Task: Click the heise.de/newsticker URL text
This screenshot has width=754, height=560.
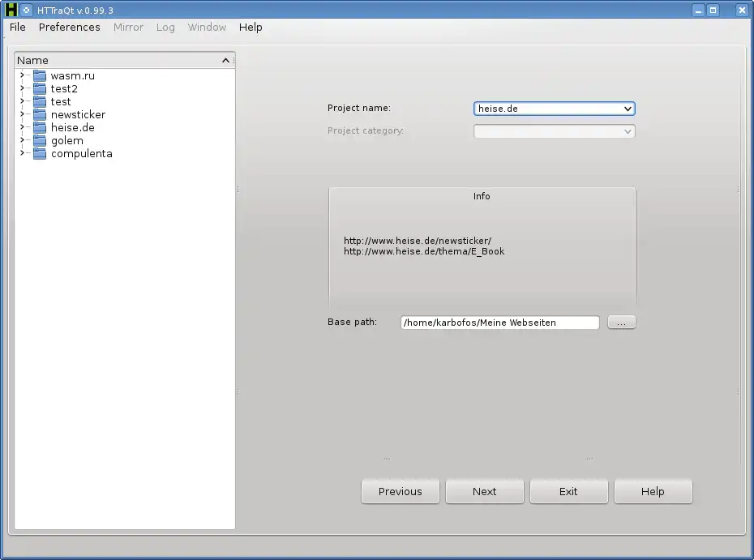Action: 418,241
